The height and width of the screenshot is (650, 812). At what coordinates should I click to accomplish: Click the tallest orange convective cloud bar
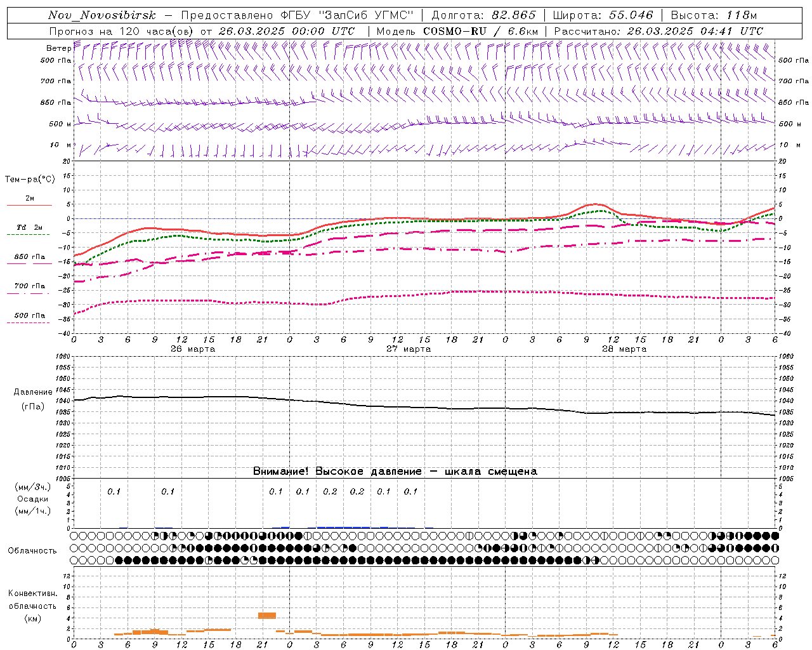[x=267, y=616]
